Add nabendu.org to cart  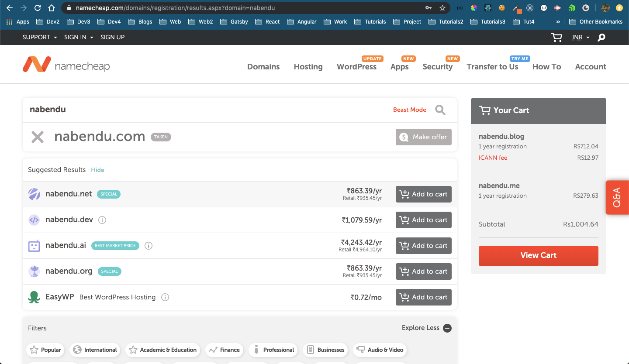coord(424,271)
